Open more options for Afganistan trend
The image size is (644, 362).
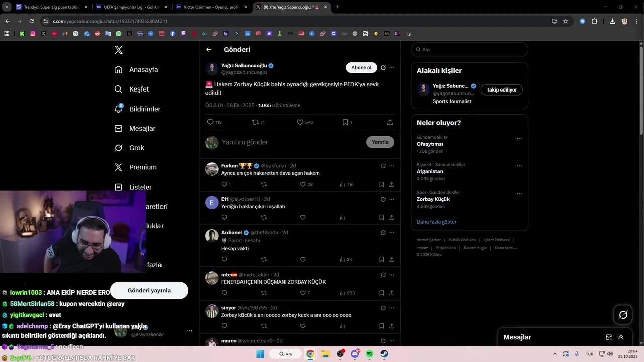click(519, 166)
